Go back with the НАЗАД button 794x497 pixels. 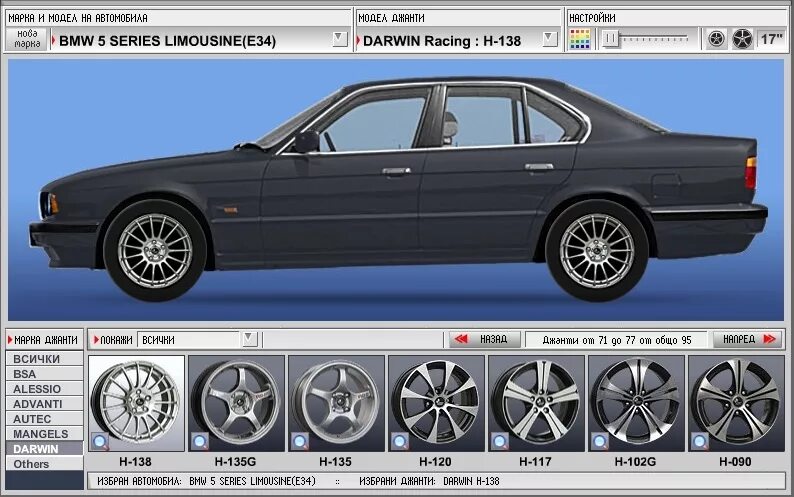(484, 339)
